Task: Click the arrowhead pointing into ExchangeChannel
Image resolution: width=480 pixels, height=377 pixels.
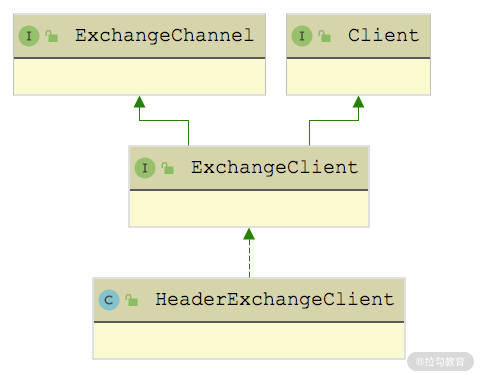Action: [139, 102]
